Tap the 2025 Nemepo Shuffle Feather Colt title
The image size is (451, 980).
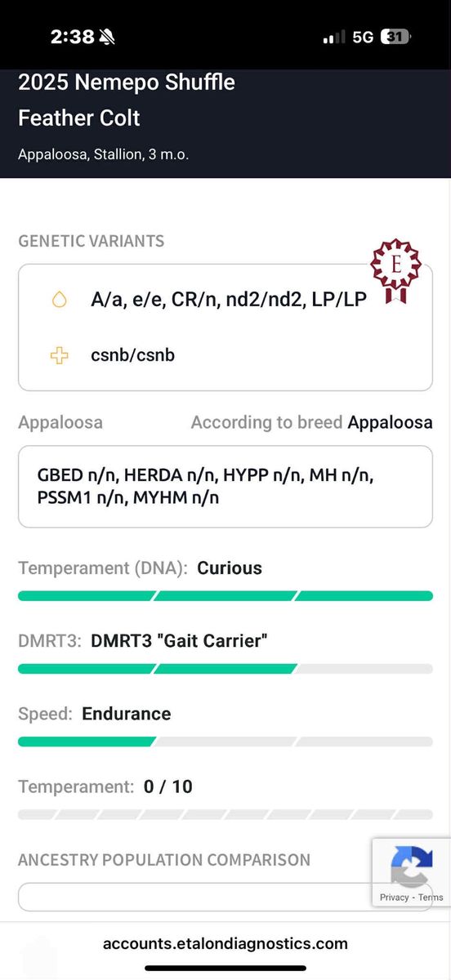click(x=127, y=100)
